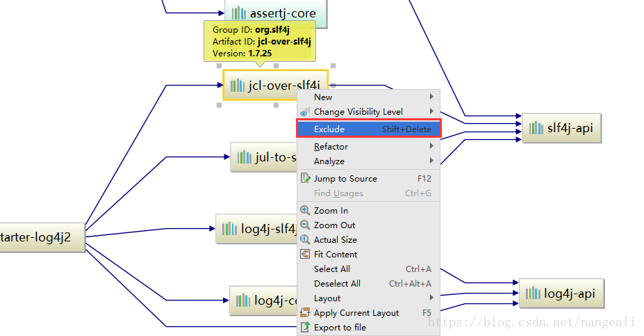This screenshot has height=336, width=644.
Task: Click the library icon on log4j-api node
Action: pos(533,294)
